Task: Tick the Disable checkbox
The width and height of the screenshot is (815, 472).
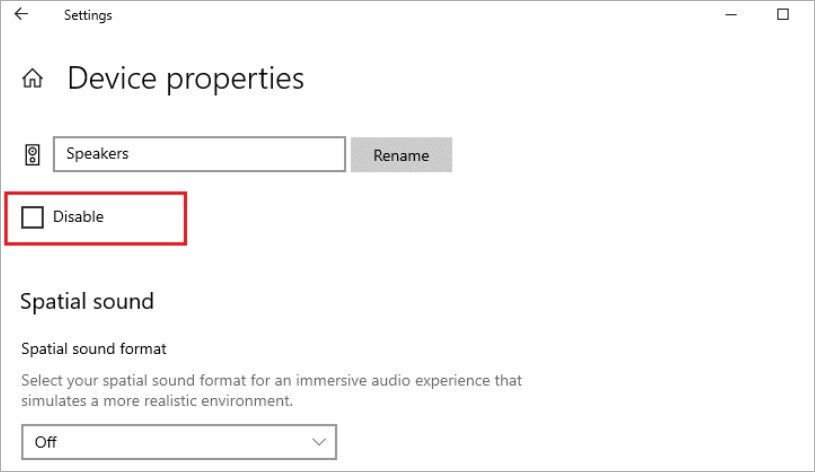Action: tap(33, 216)
